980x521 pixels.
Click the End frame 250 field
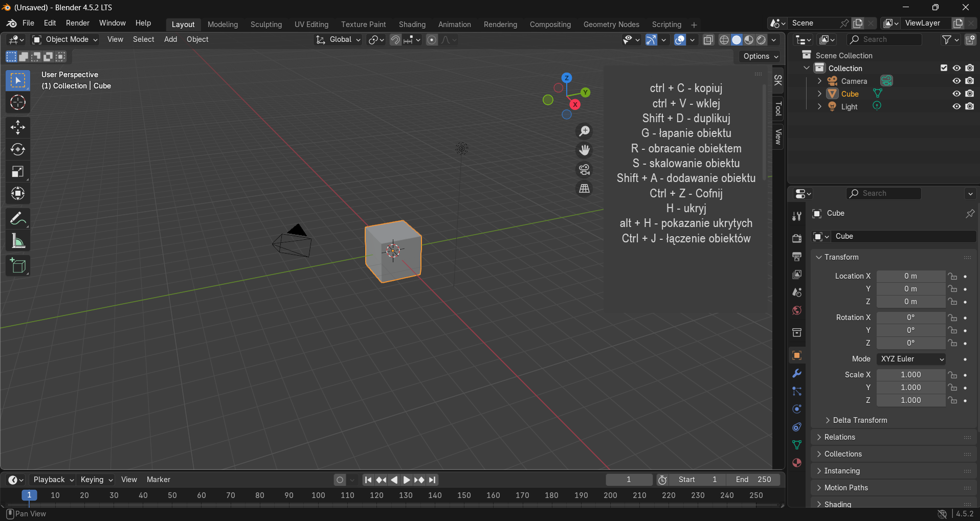point(753,480)
